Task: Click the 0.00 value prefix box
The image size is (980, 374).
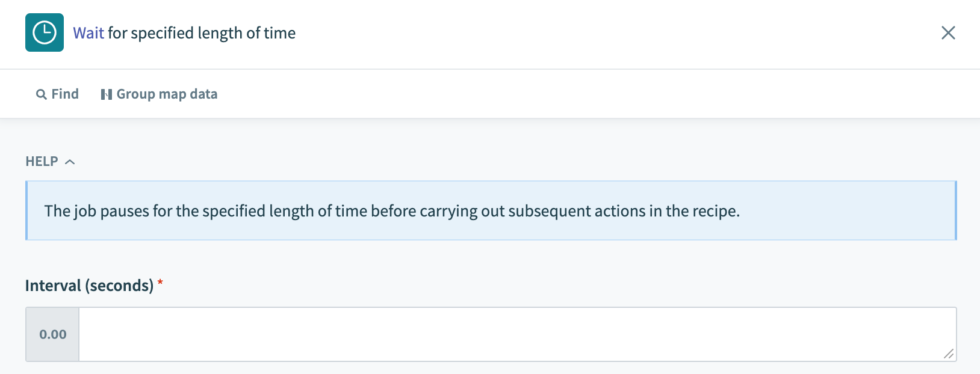Action: point(52,334)
